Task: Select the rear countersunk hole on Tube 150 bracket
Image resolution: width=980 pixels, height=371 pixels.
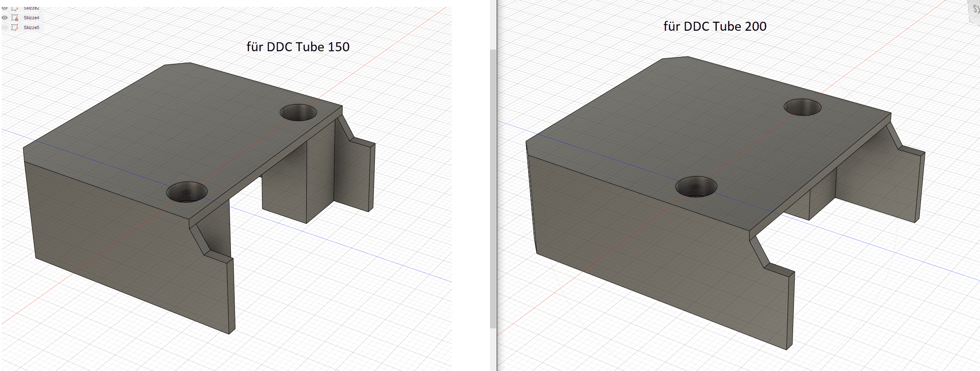Action: [x=299, y=112]
